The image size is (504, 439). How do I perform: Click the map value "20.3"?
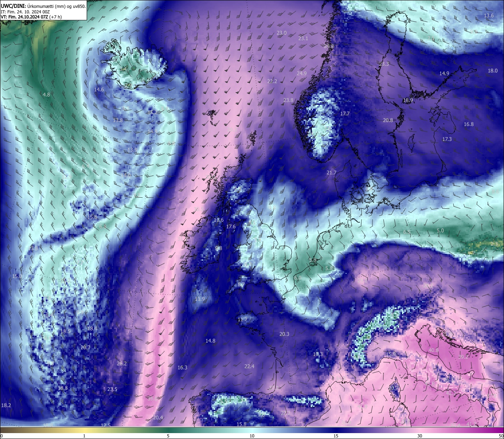coord(284,334)
